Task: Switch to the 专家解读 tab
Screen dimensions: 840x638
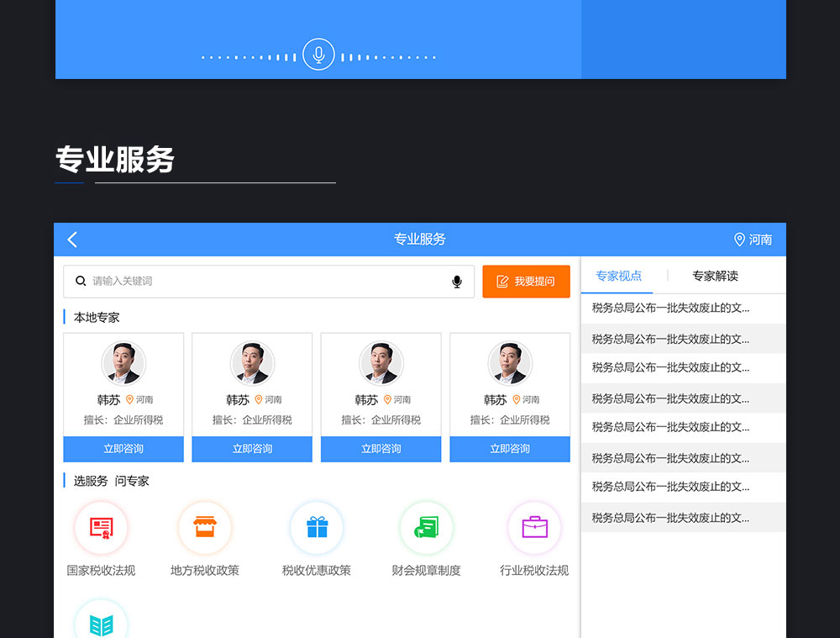Action: pyautogui.click(x=715, y=276)
